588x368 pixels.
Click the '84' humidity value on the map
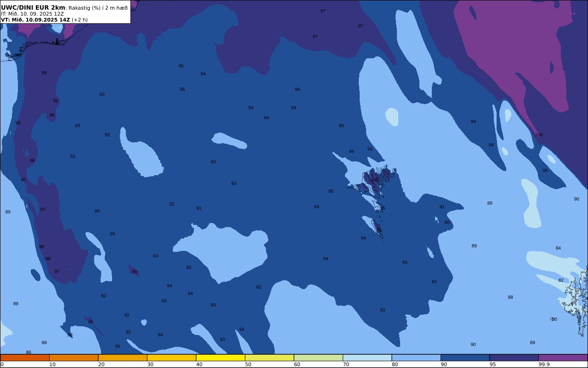[x=558, y=248]
